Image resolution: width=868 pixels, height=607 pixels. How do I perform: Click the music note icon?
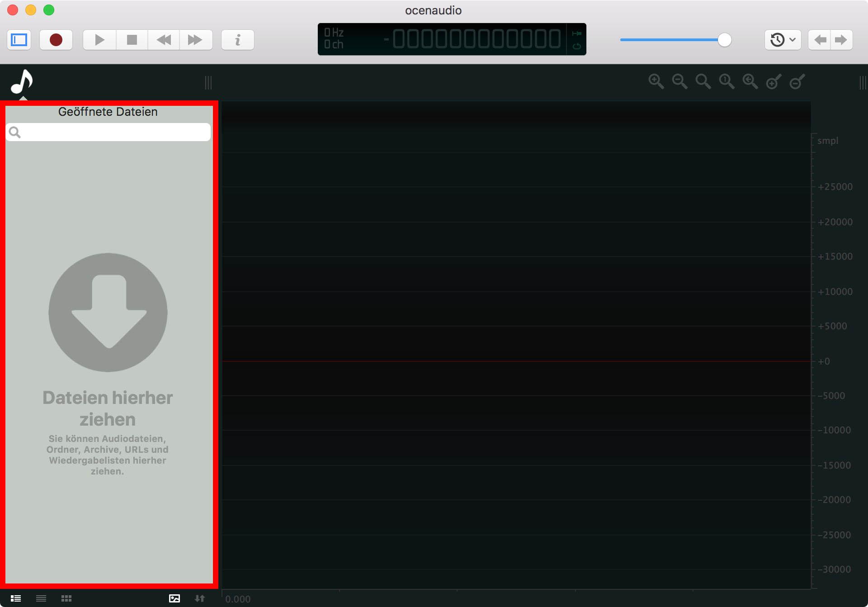pyautogui.click(x=22, y=82)
